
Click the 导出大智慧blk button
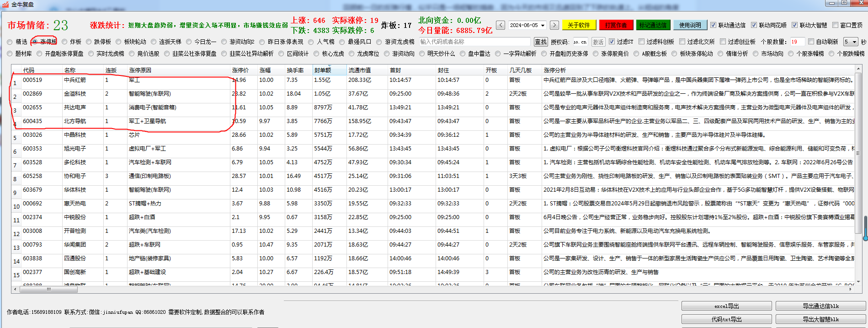click(821, 319)
